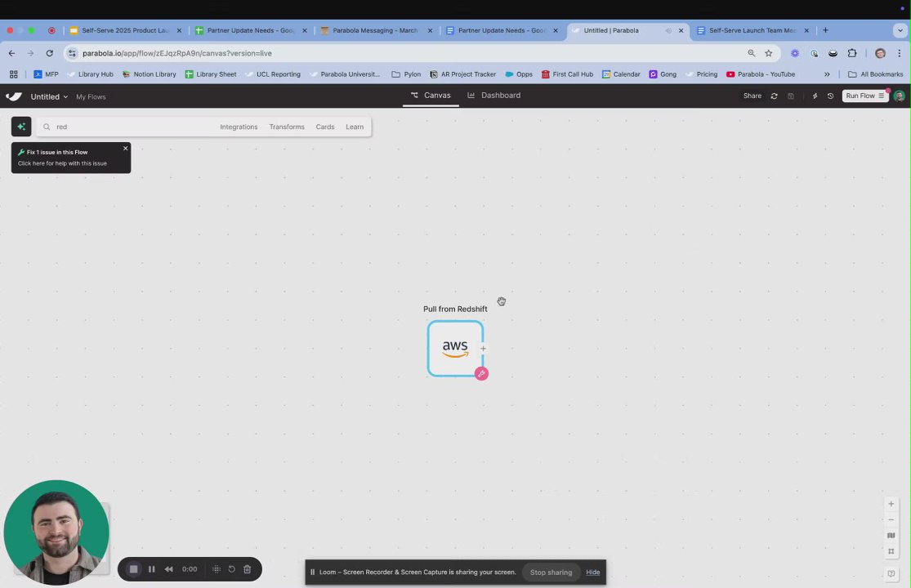This screenshot has width=911, height=588.
Task: Open the AI assistant sparkle button
Action: (21, 127)
